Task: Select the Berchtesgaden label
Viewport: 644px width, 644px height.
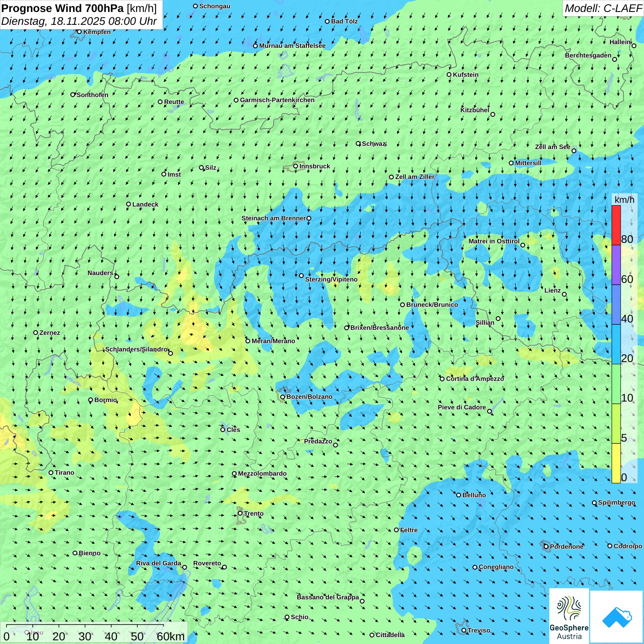Action: (588, 55)
